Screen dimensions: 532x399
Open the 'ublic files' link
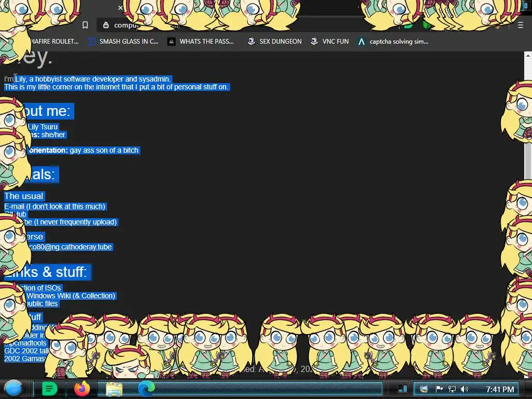(x=42, y=303)
